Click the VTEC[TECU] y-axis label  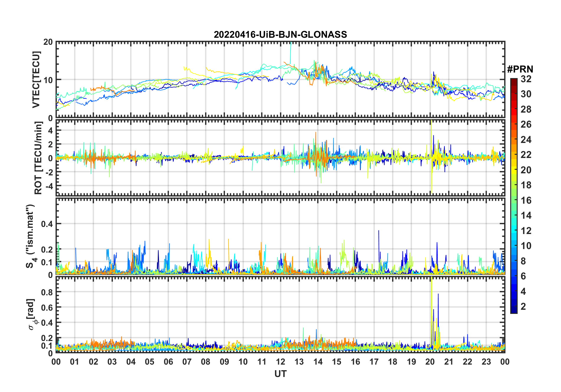pos(36,80)
